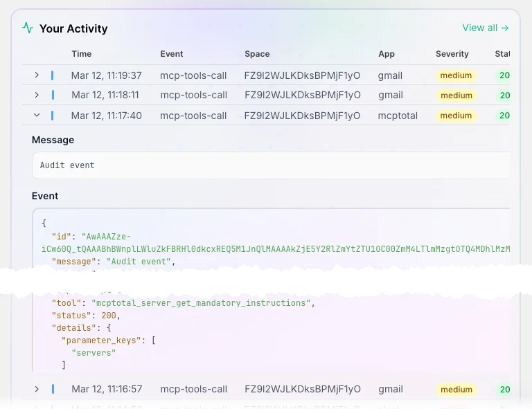
Task: Click mcp-tools-call in the 11:18:11 row
Action: pyautogui.click(x=193, y=96)
